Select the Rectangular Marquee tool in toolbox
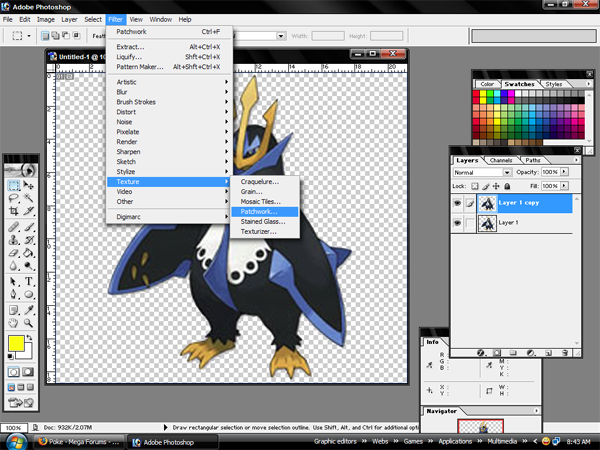600x450 pixels. 14,186
